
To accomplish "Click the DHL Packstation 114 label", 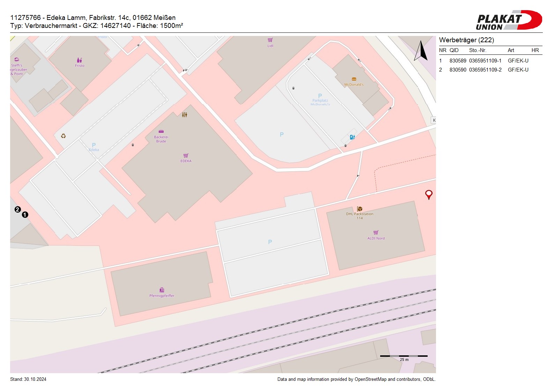I will (x=360, y=216).
